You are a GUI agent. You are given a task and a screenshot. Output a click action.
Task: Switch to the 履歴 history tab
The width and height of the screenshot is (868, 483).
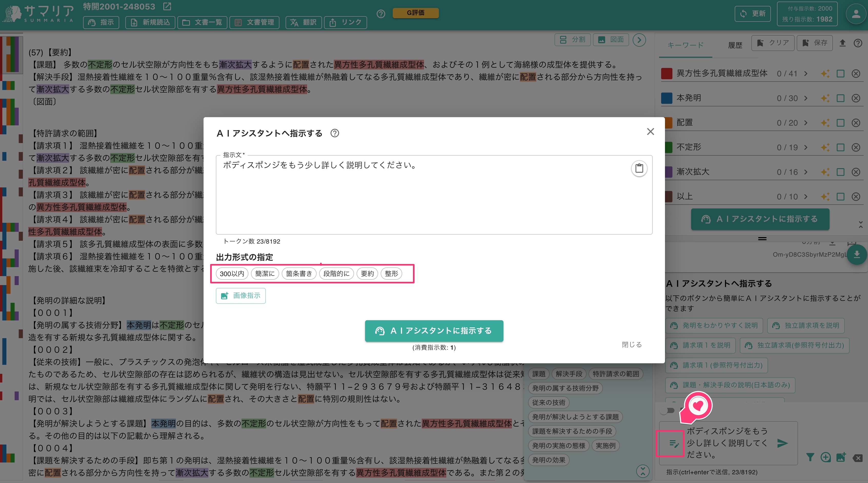click(735, 45)
